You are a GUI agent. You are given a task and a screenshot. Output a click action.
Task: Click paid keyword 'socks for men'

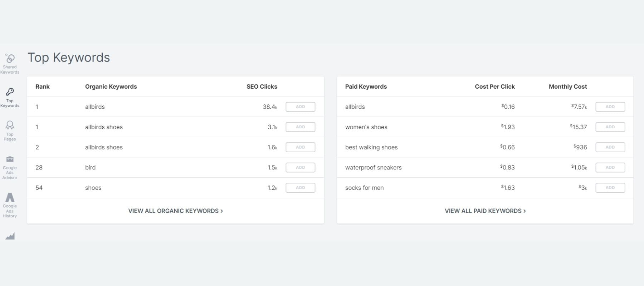[364, 188]
